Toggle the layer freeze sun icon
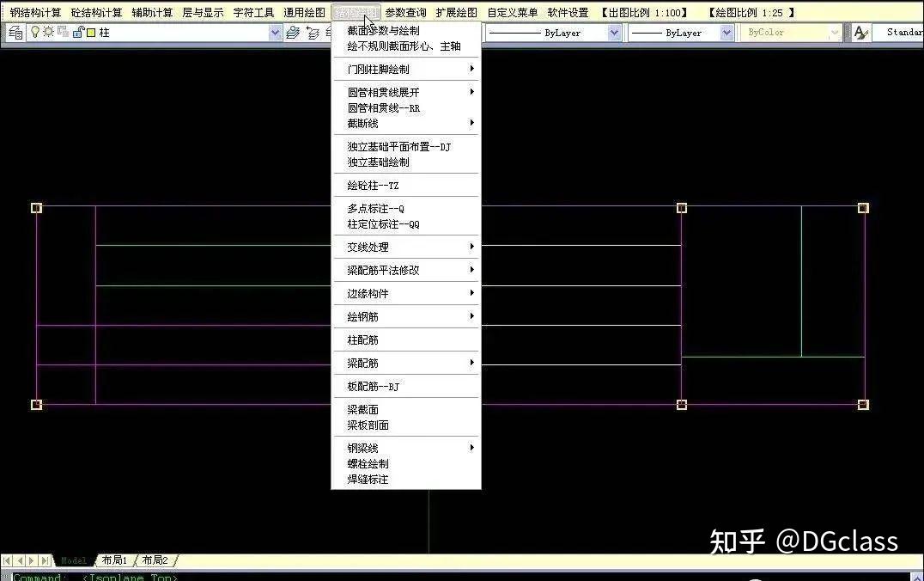 48,32
